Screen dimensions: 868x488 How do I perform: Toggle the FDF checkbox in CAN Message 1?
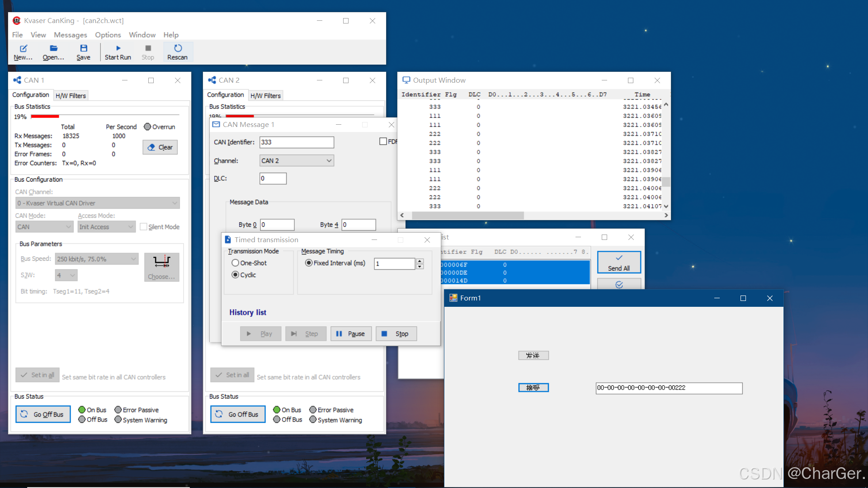tap(383, 141)
